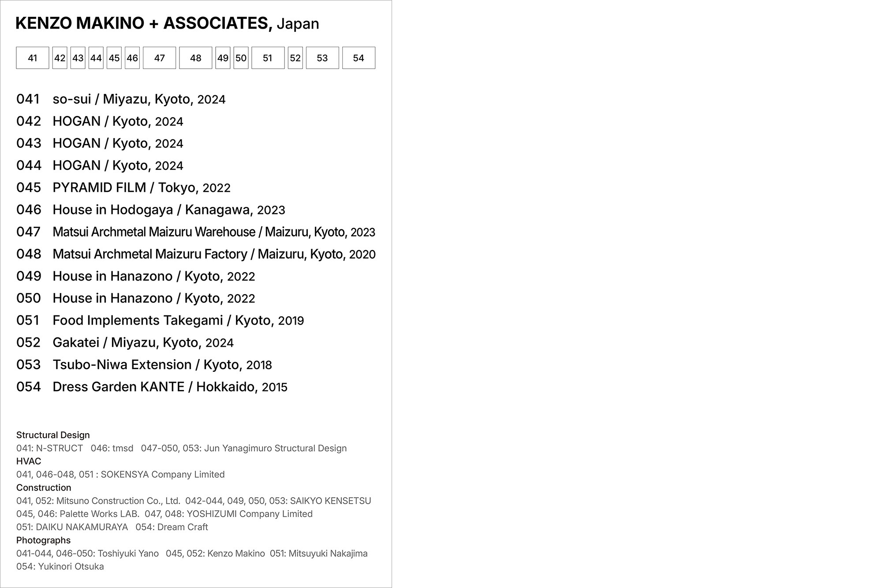Open Matsui Archmetal Maizuru Warehouse entry
This screenshot has height=588, width=882.
click(x=213, y=232)
